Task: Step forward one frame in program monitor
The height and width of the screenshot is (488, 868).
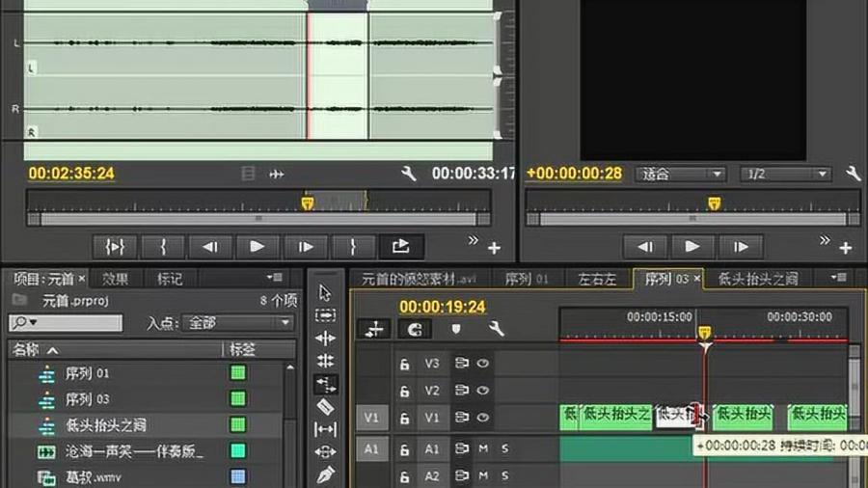Action: click(741, 247)
